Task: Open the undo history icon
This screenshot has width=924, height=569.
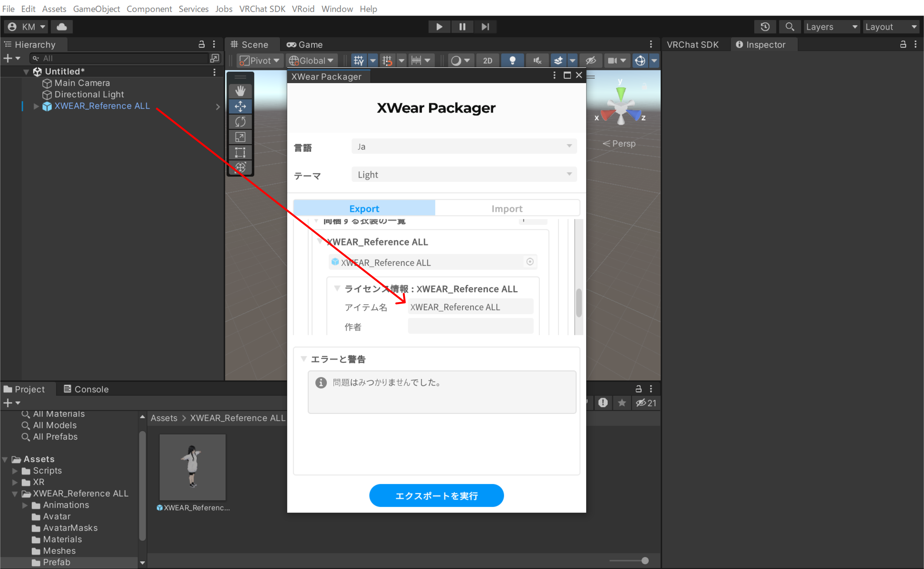Action: [x=765, y=27]
